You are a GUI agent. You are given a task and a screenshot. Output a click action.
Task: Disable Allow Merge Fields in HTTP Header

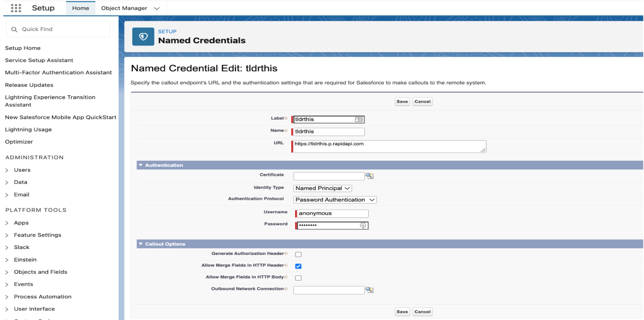coord(298,266)
